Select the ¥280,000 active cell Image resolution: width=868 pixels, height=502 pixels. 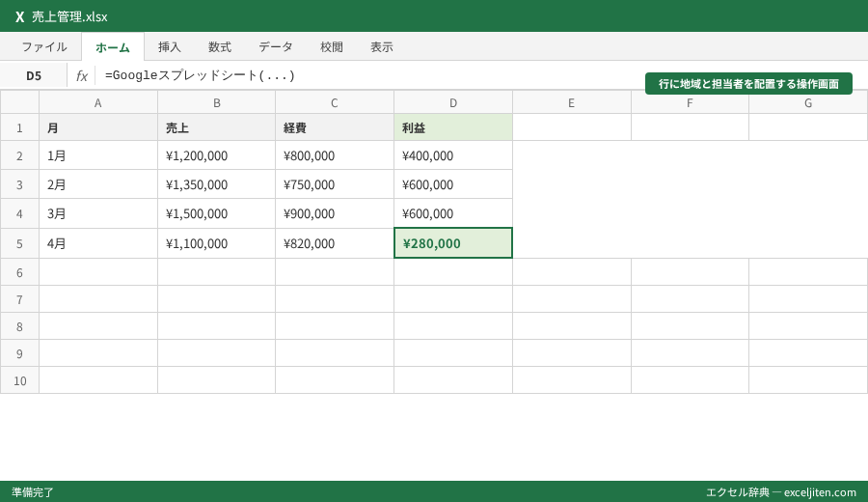tap(453, 243)
